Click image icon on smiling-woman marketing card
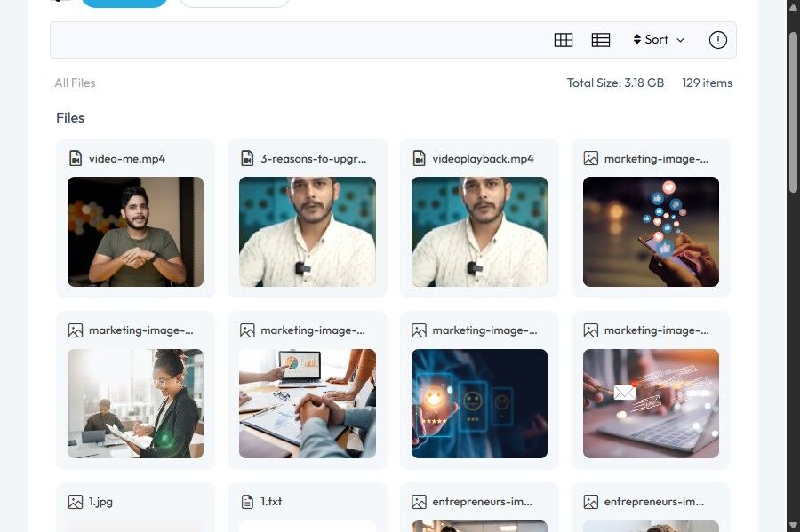 76,330
